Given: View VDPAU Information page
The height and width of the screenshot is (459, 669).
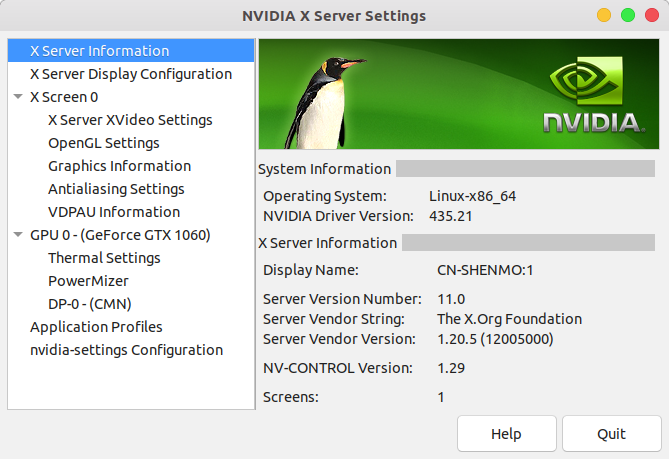Looking at the screenshot, I should [x=131, y=212].
